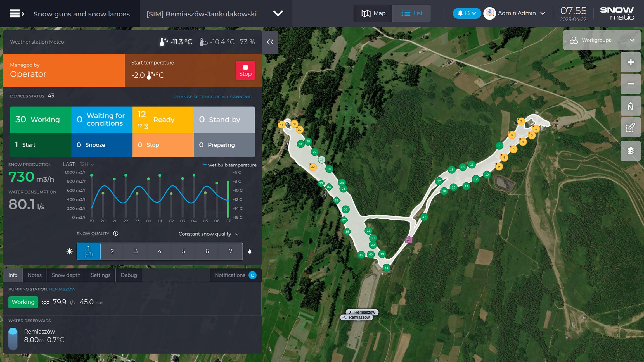Expand the Workgroups dropdown
The width and height of the screenshot is (644, 362).
click(602, 40)
